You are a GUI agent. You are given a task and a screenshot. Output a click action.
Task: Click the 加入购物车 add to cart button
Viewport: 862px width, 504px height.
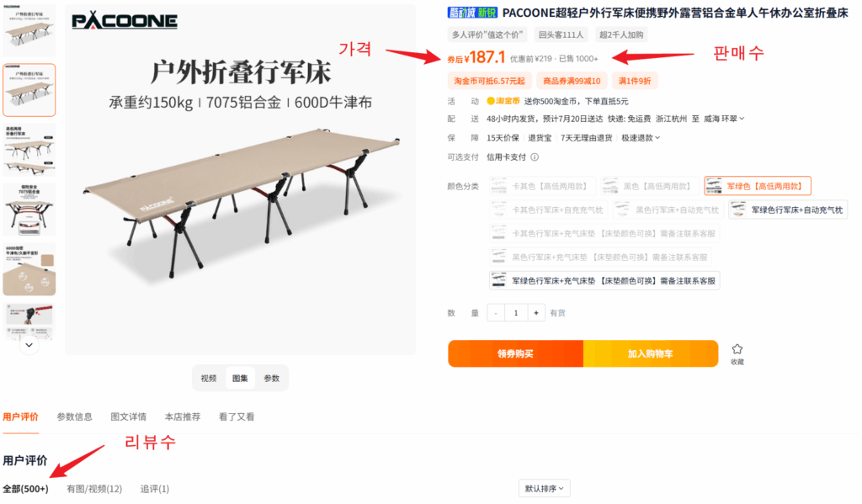(651, 353)
